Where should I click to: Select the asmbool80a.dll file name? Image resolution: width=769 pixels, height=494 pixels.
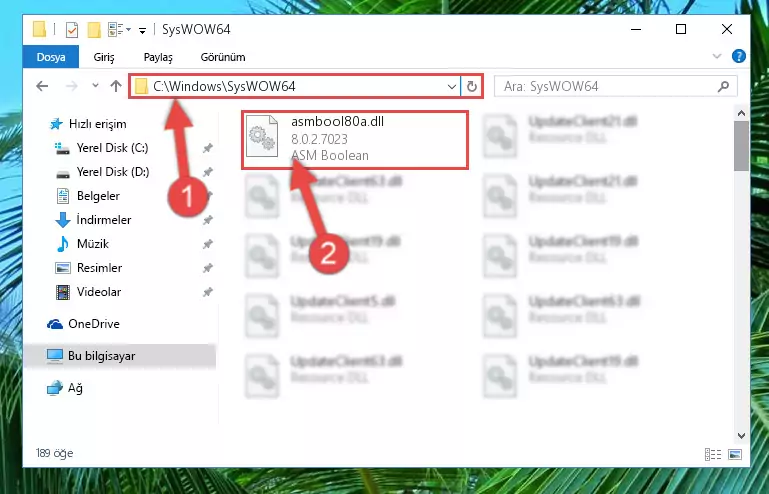click(337, 122)
